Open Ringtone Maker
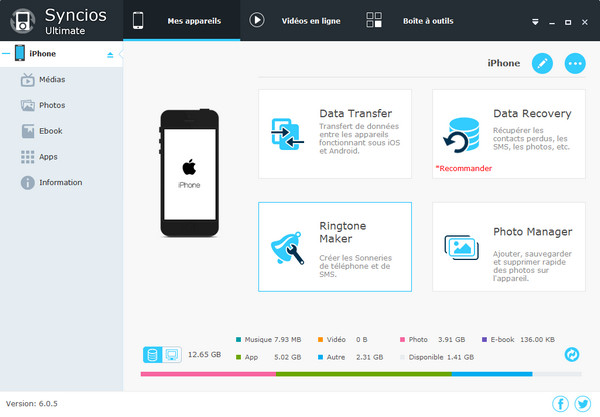Screen dimensions: 600x417 [x=334, y=246]
